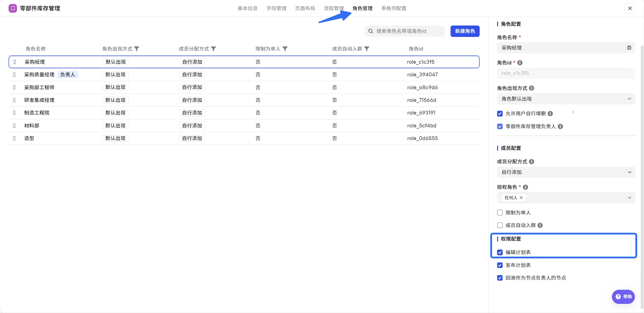This screenshot has width=644, height=313.
Task: Select the 制造工程院 role row
Action: [x=244, y=113]
